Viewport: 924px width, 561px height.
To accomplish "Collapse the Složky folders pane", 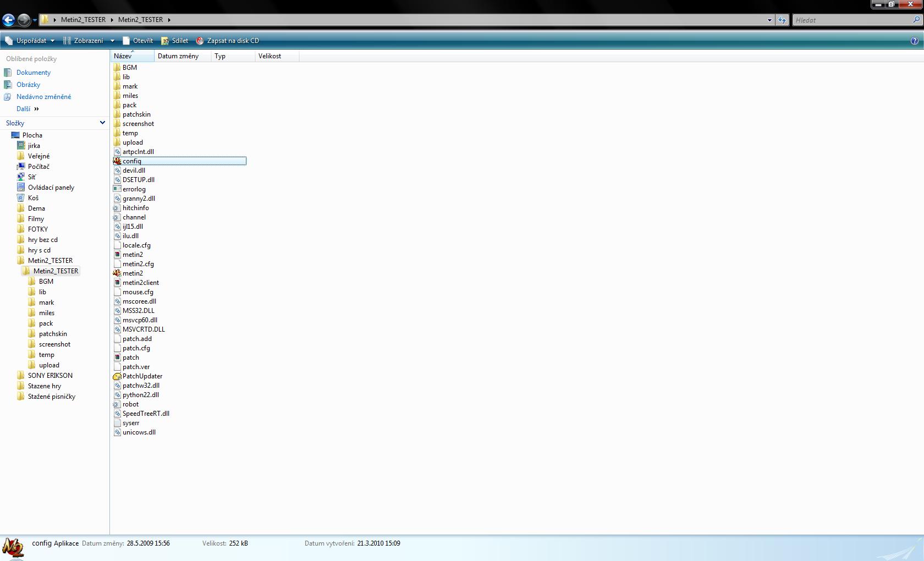I will click(102, 123).
